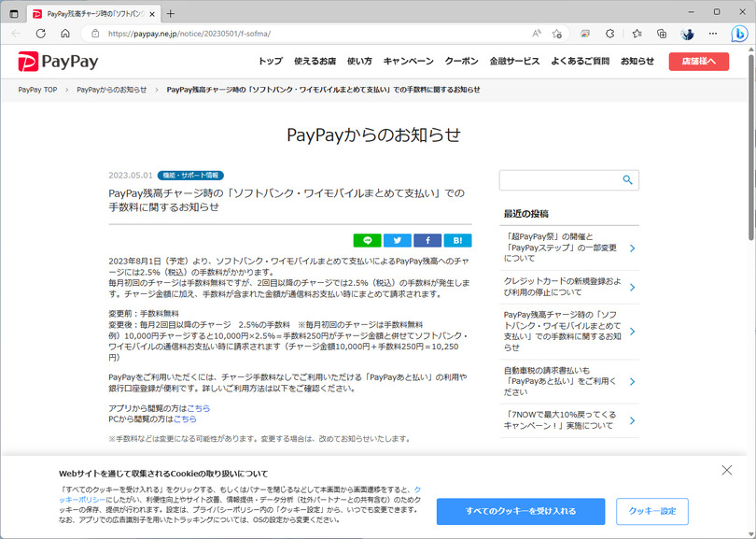The image size is (756, 539).
Task: Open 「7NOWで最大10%戻ってくる post
Action: tap(560, 420)
